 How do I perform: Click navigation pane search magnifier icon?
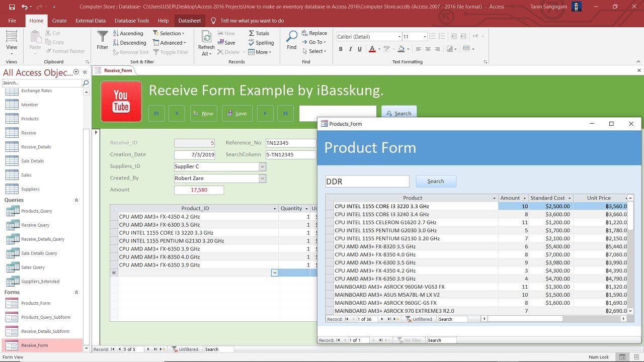coord(86,83)
